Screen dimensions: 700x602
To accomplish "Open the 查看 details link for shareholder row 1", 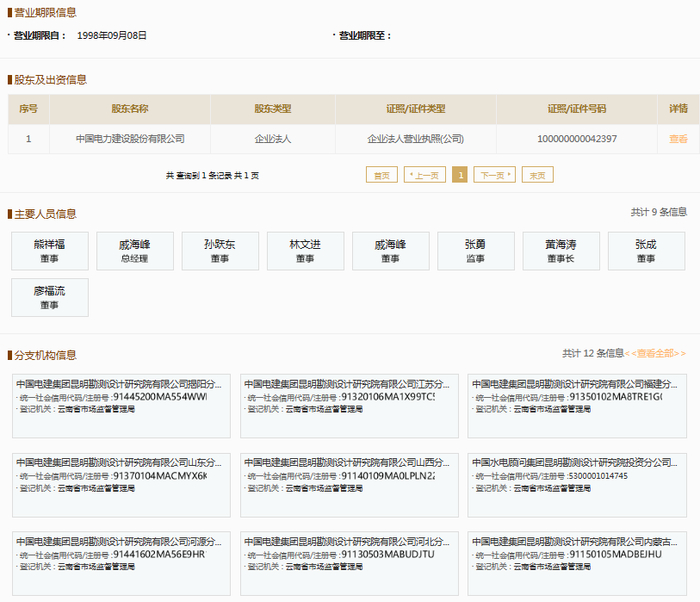I will point(678,139).
